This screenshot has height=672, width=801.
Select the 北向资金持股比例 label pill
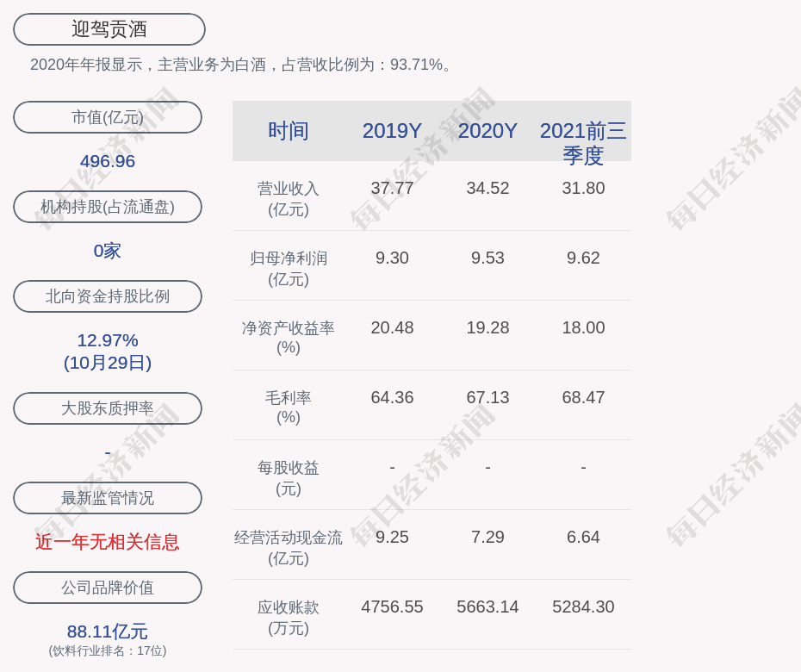pos(108,296)
